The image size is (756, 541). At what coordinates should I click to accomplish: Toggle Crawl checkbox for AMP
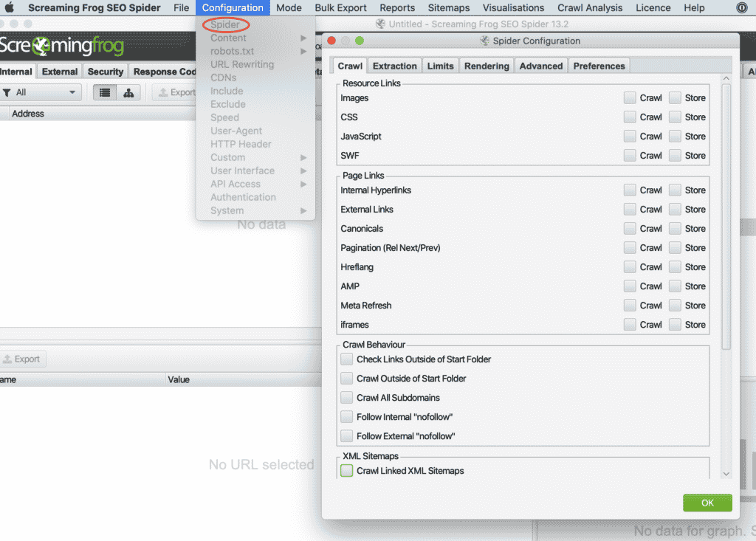pyautogui.click(x=630, y=286)
